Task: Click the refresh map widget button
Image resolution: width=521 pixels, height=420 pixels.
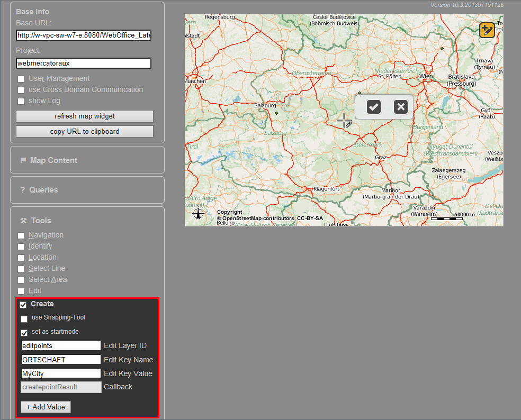Action: coord(84,116)
